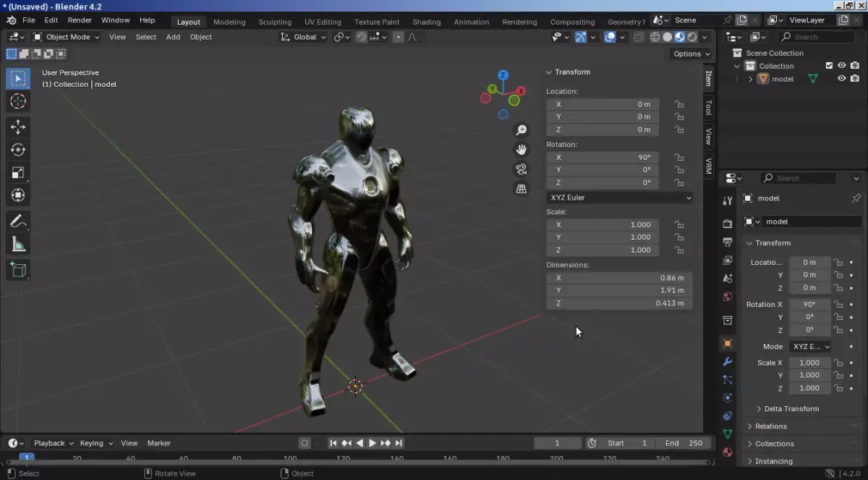Open the Tool properties tab icon
868x480 pixels.
click(728, 200)
